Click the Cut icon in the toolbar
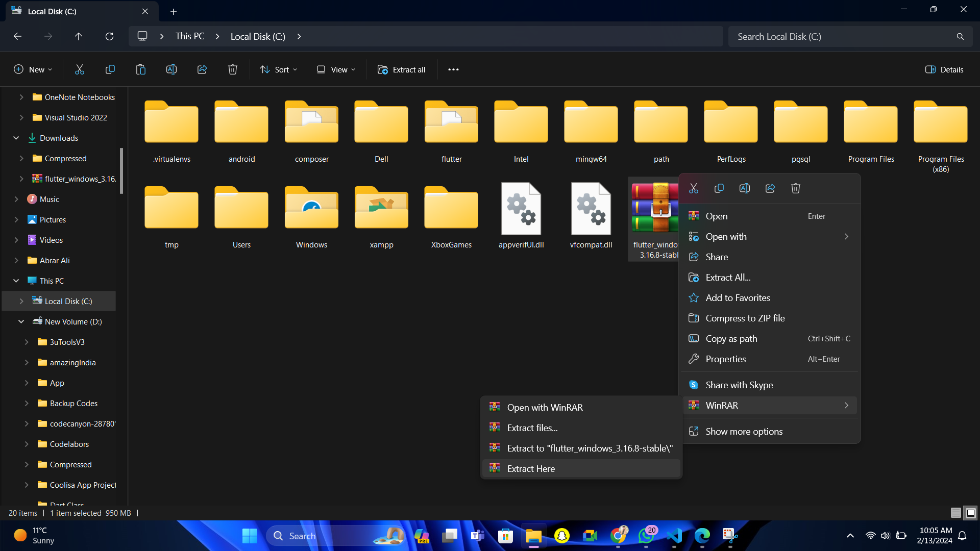This screenshot has height=551, width=980. pos(80,70)
